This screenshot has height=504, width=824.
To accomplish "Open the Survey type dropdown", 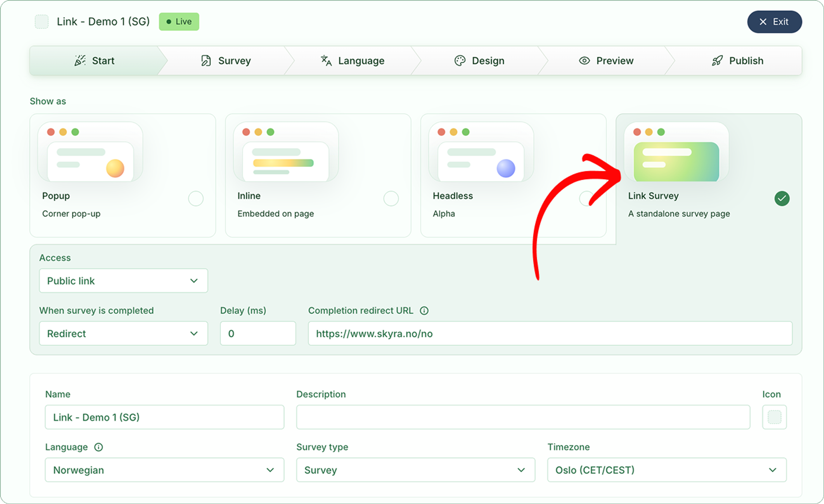I will coord(416,470).
